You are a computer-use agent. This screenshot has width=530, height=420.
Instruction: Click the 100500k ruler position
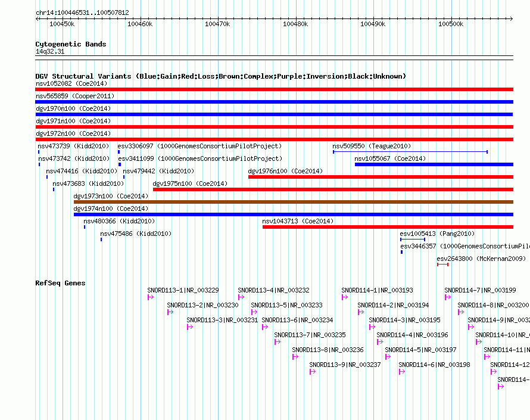coord(451,24)
